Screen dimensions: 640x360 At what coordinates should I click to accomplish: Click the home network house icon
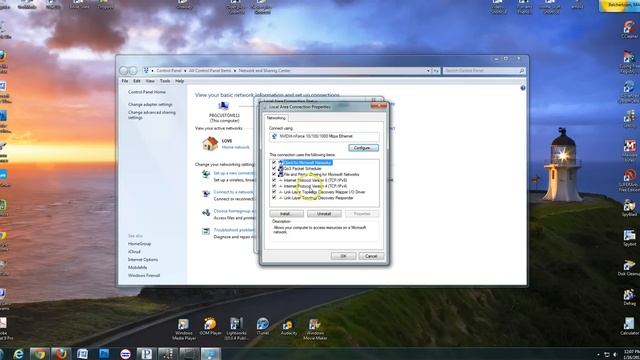(210, 144)
